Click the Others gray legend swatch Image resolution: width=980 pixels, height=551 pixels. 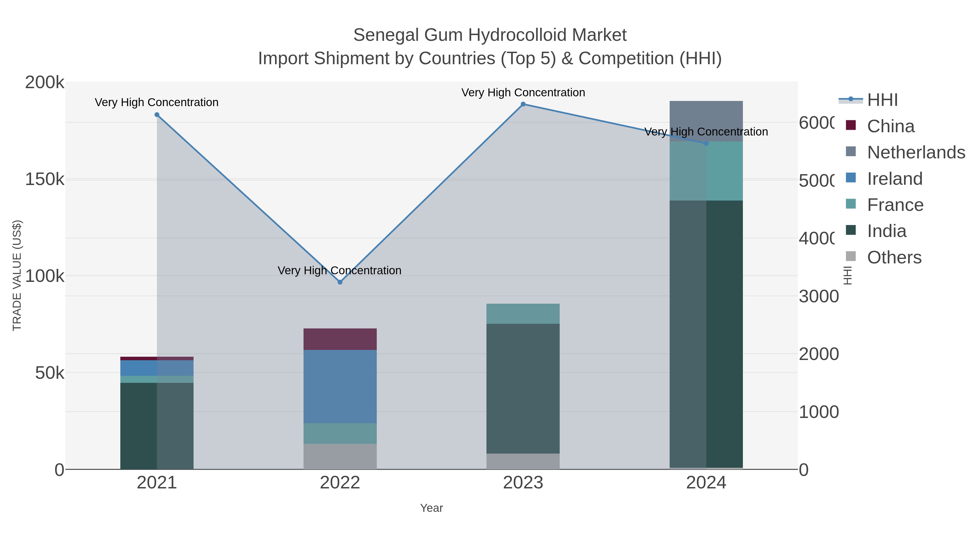[851, 256]
